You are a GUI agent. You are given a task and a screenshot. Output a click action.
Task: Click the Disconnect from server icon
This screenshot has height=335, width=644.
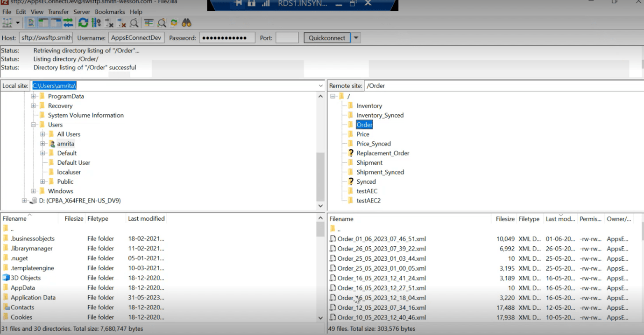pos(122,23)
